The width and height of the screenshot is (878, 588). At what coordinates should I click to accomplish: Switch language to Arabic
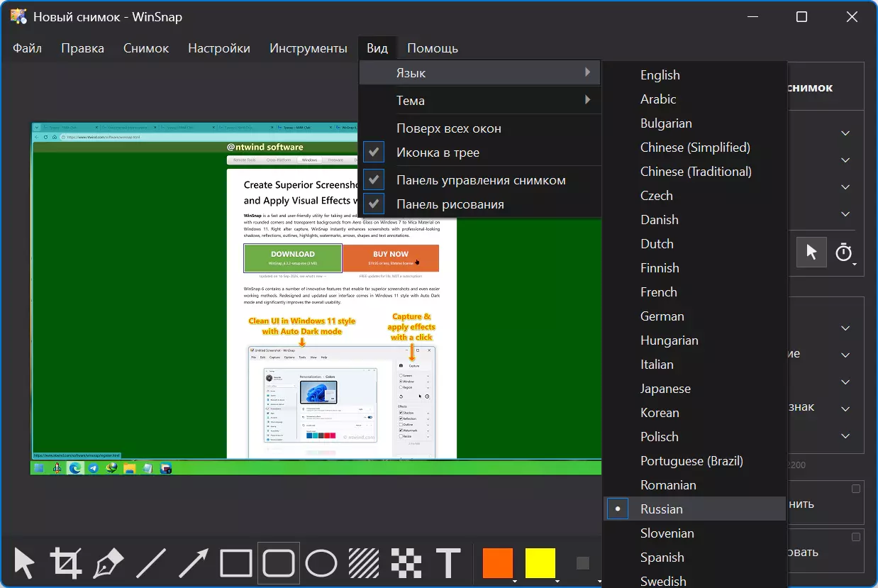coord(695,99)
